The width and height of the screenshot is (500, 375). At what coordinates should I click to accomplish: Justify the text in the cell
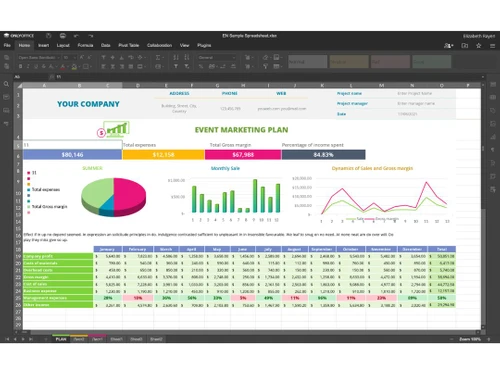pyautogui.click(x=131, y=66)
